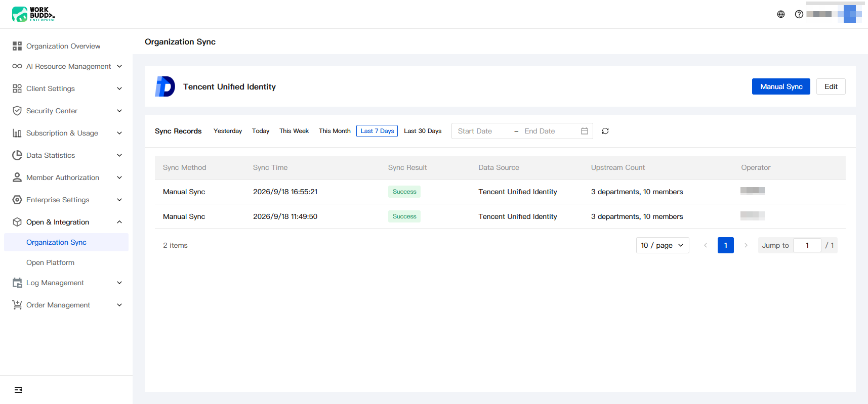Viewport: 868px width, 404px height.
Task: Click the Client Settings icon
Action: [17, 88]
